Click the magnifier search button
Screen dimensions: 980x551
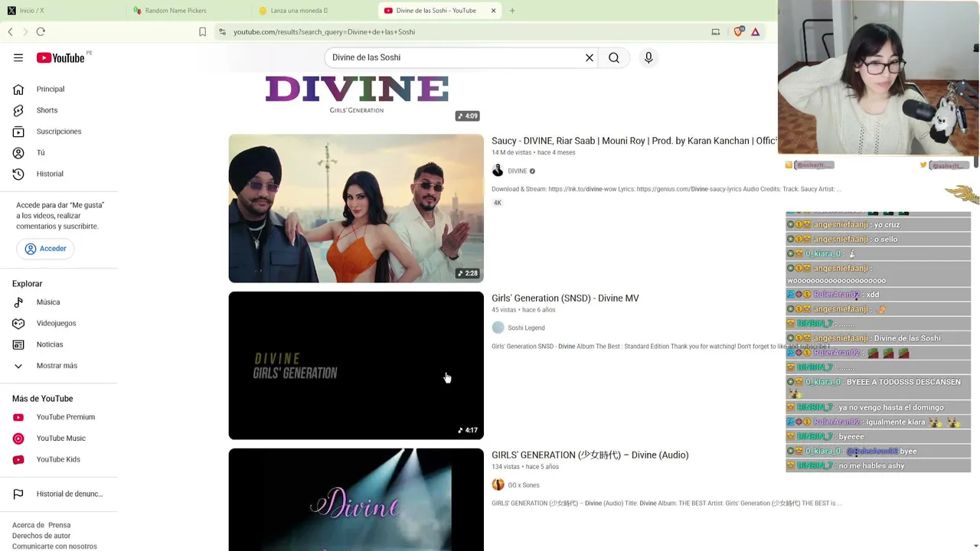point(614,57)
